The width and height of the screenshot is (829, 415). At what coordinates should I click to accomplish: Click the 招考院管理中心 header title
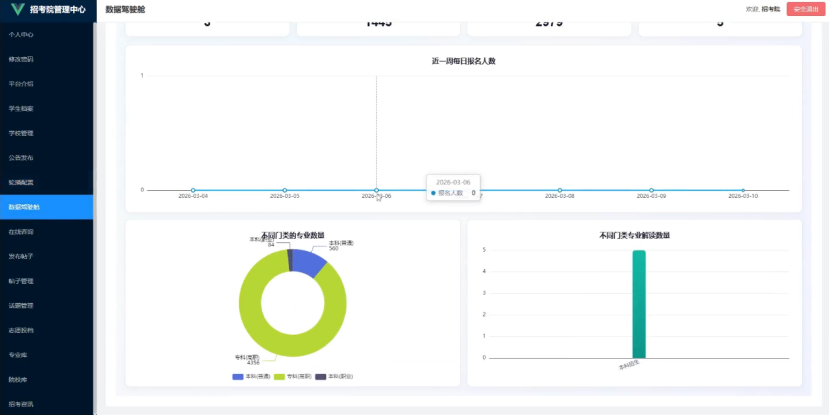click(x=58, y=10)
